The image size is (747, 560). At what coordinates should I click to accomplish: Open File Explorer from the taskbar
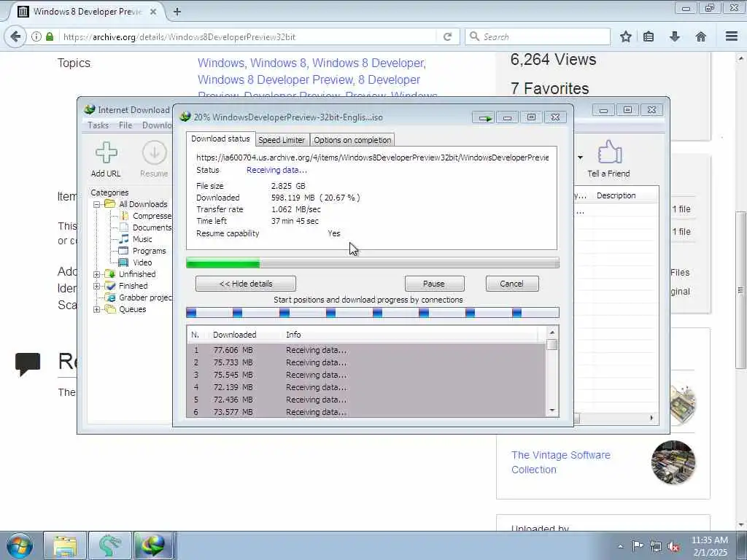65,546
